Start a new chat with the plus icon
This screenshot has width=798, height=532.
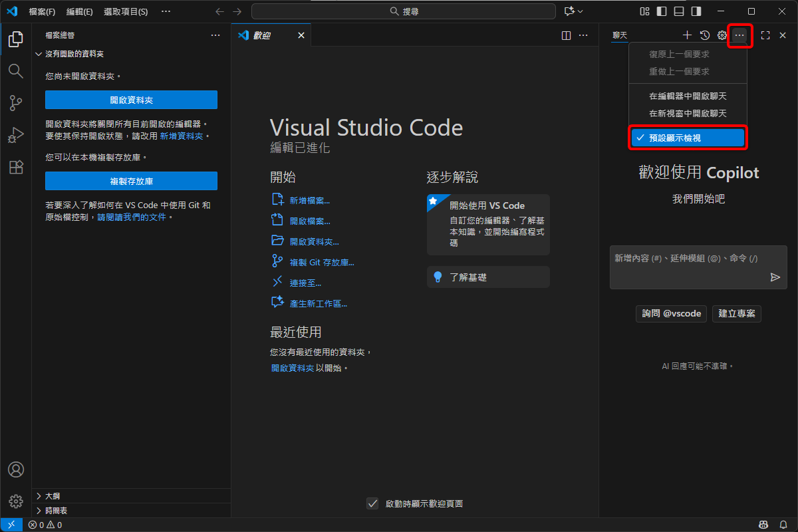(x=686, y=35)
